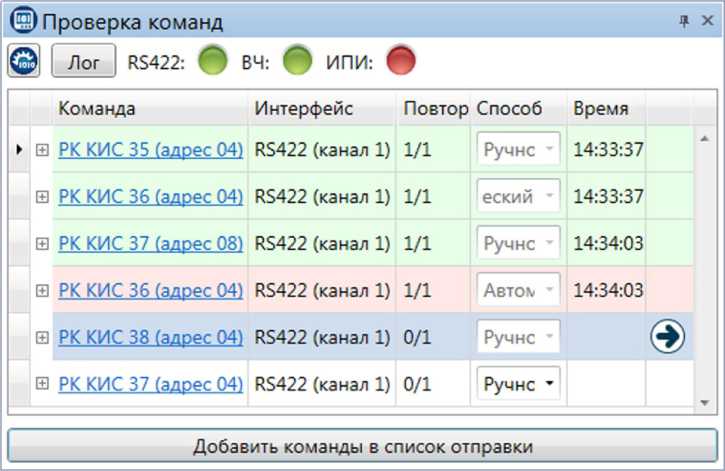Click the Повтор column header
The image size is (725, 471).
(433, 109)
